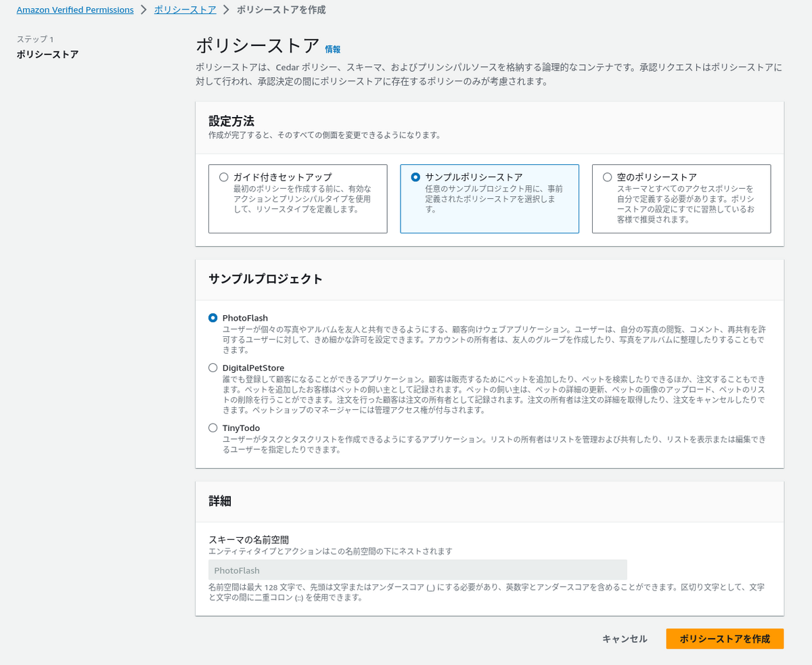Select 空のポリシーストア radio option
Screen dimensions: 812x665
click(x=607, y=177)
